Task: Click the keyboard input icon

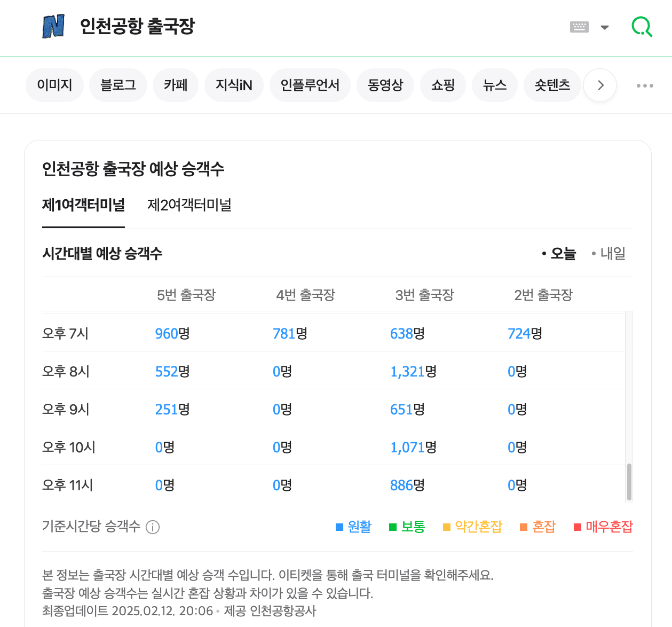Action: pyautogui.click(x=580, y=27)
